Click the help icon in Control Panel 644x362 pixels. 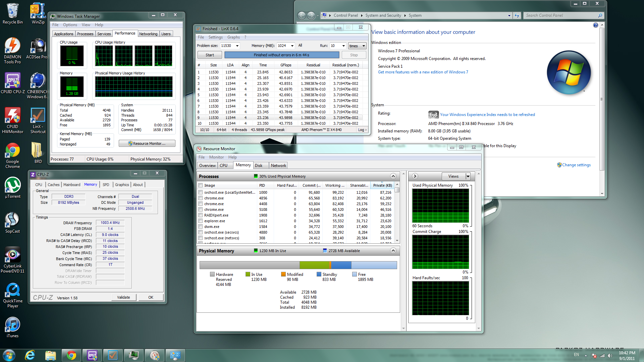click(x=595, y=25)
